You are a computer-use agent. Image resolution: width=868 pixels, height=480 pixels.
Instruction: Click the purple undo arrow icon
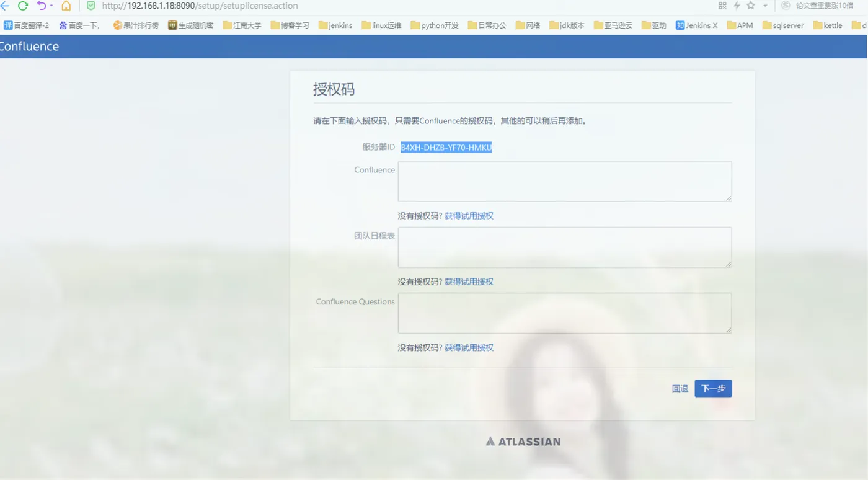(x=42, y=6)
